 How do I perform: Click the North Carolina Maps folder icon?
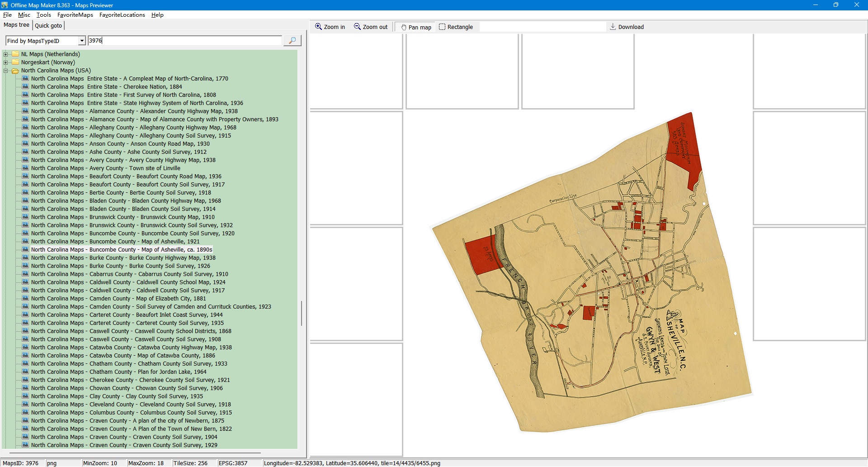pyautogui.click(x=15, y=71)
